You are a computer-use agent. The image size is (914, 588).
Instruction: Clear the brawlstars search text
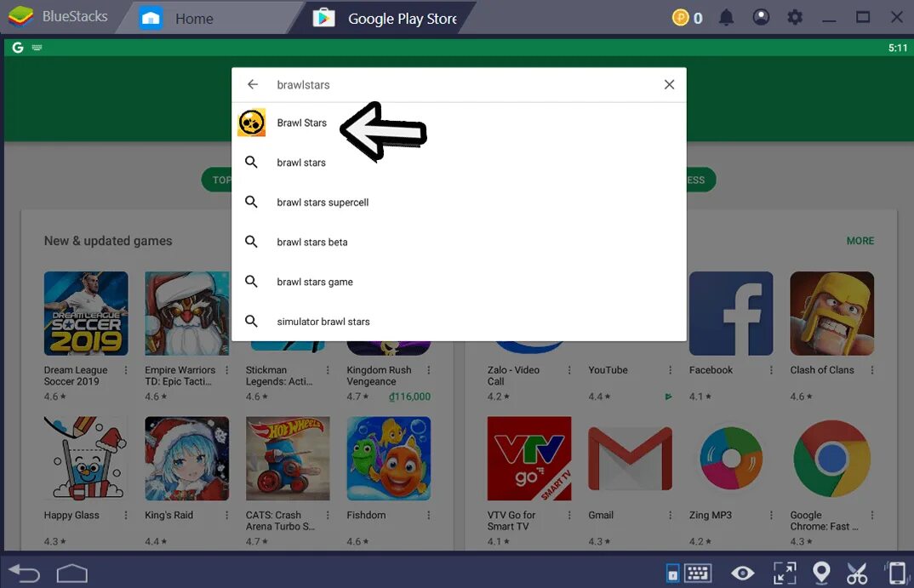(x=669, y=84)
